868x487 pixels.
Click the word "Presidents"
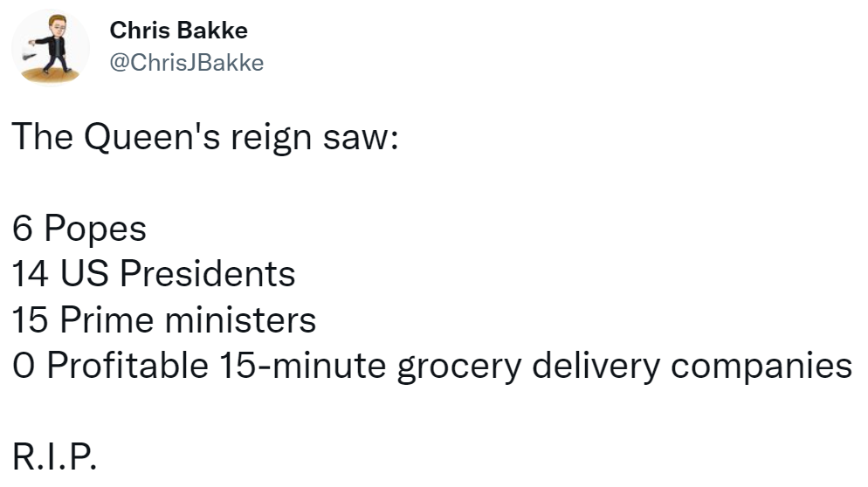208,274
